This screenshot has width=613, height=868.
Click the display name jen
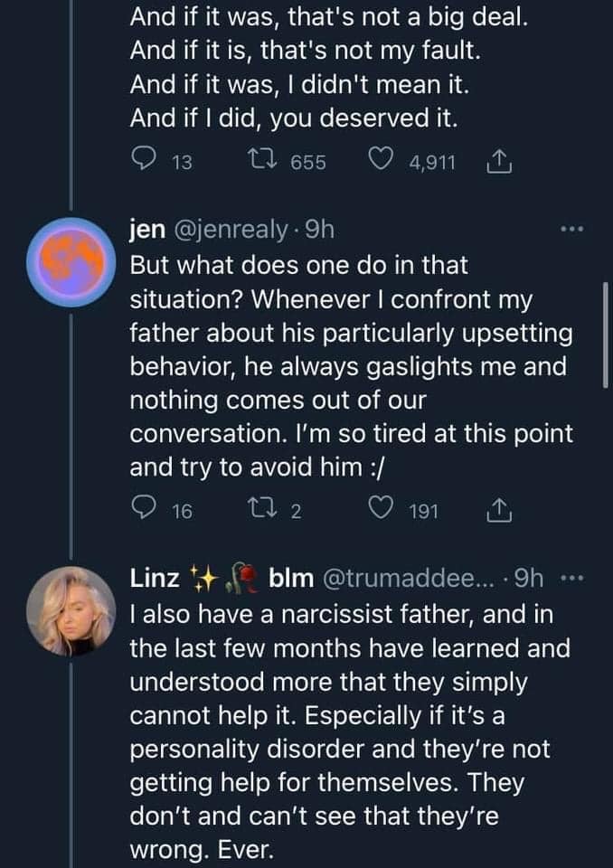click(x=147, y=230)
